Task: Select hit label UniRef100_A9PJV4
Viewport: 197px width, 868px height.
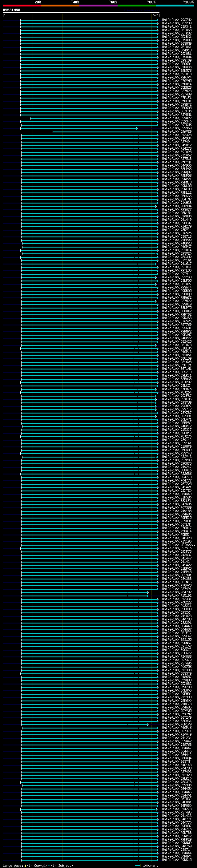Action: coord(177,78)
